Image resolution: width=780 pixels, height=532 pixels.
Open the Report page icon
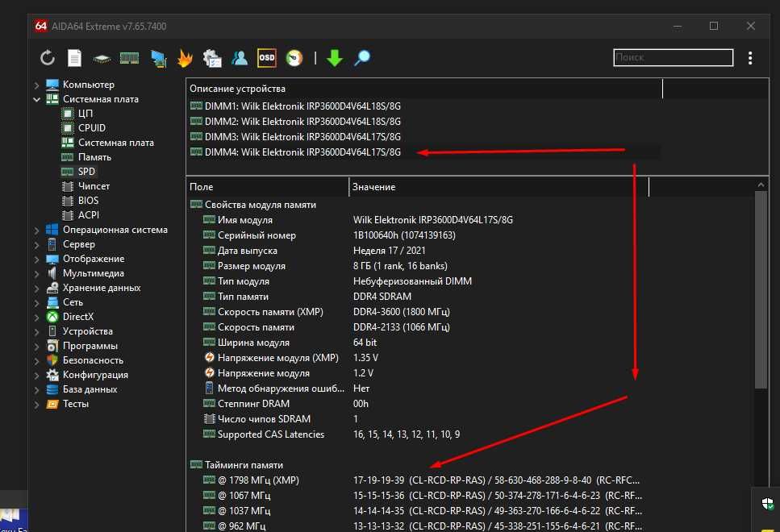[x=75, y=58]
